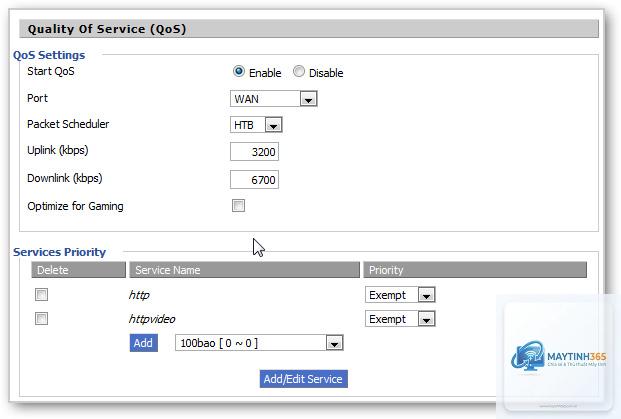This screenshot has height=419, width=621.
Task: Click the Priority column header
Action: click(475, 270)
